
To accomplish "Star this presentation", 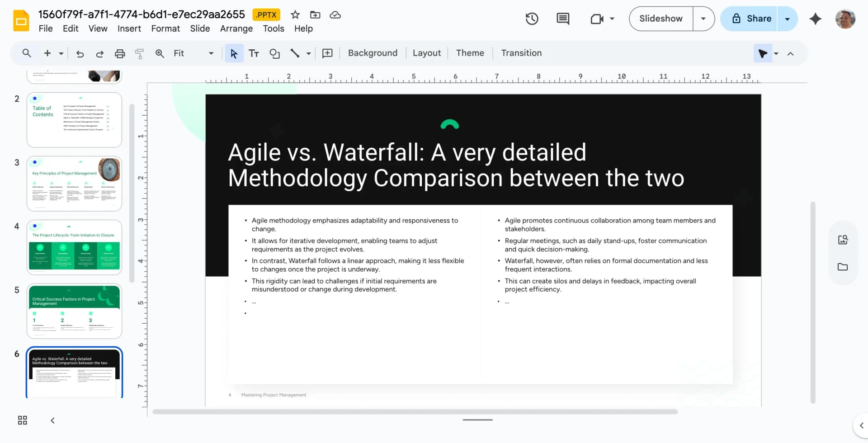I will coord(295,15).
